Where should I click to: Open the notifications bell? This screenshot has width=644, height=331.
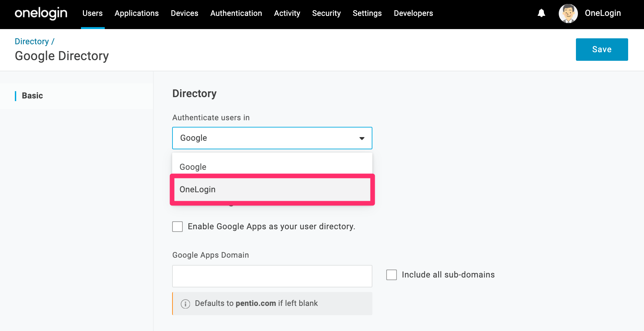[x=541, y=13]
